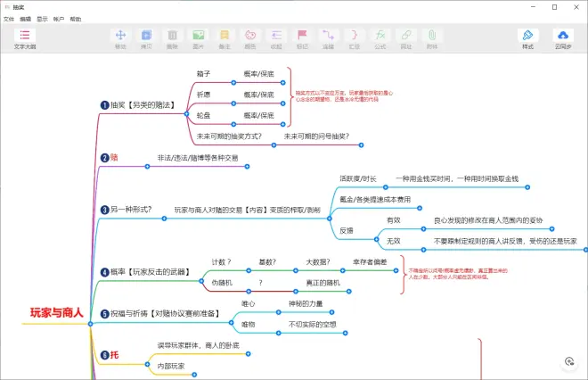Open the 显示 menu
Image resolution: width=588 pixels, height=380 pixels.
tap(43, 18)
